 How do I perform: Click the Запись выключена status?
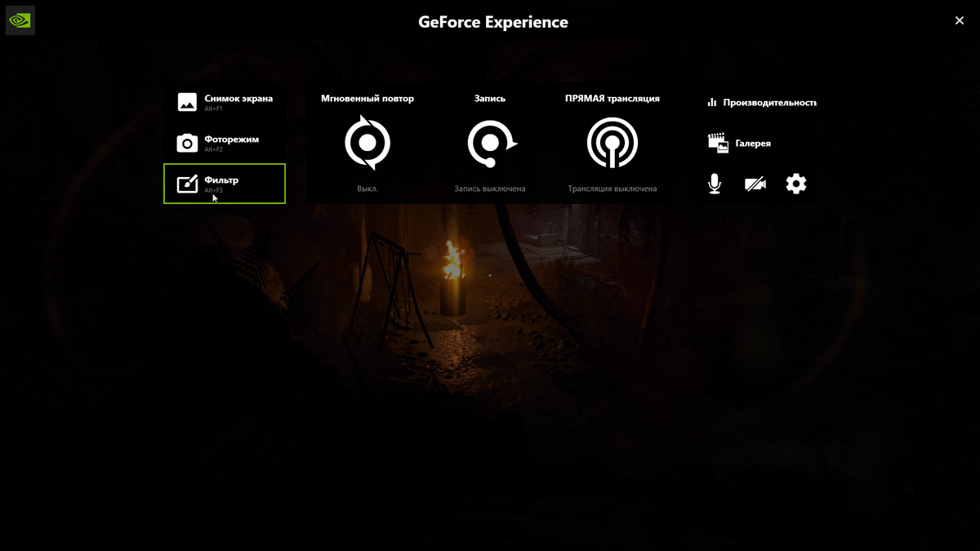[490, 189]
